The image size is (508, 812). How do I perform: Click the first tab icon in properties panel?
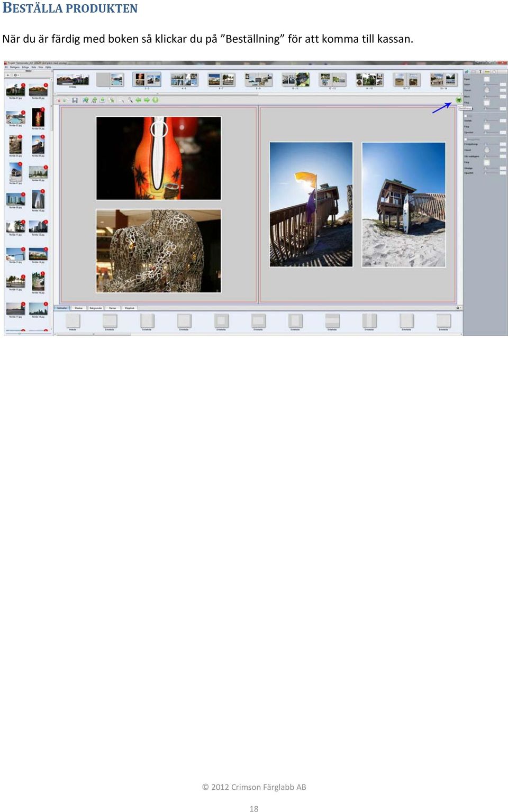(x=467, y=71)
